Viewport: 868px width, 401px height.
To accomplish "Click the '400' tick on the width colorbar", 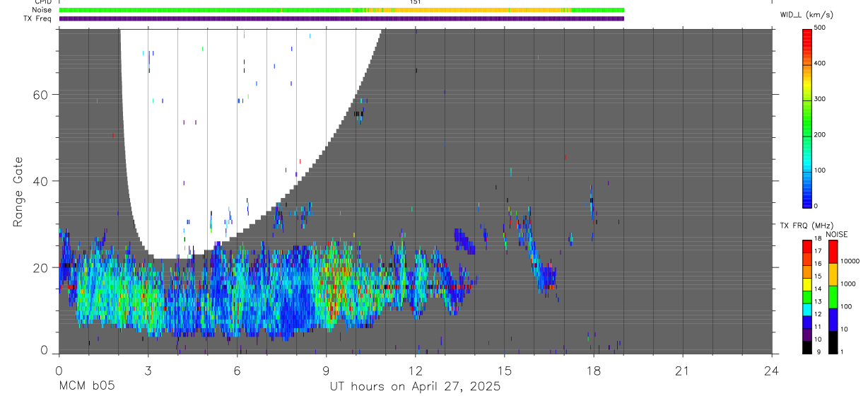I will point(820,64).
